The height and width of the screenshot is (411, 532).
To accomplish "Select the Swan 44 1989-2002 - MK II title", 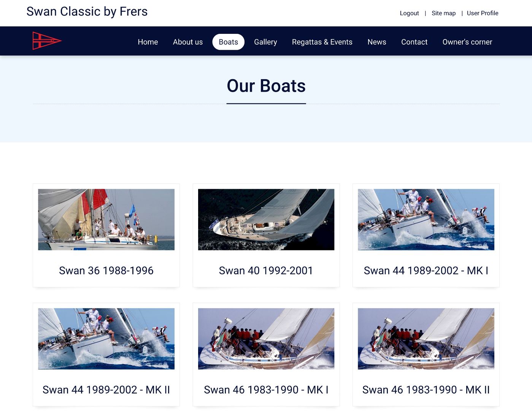I will point(106,390).
